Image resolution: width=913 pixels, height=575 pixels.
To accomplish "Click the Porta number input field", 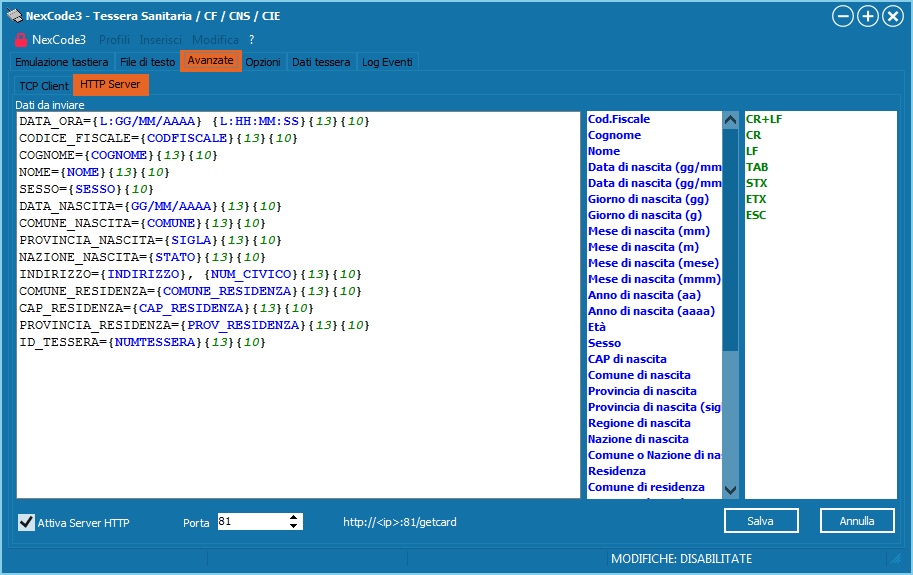I will [250, 521].
